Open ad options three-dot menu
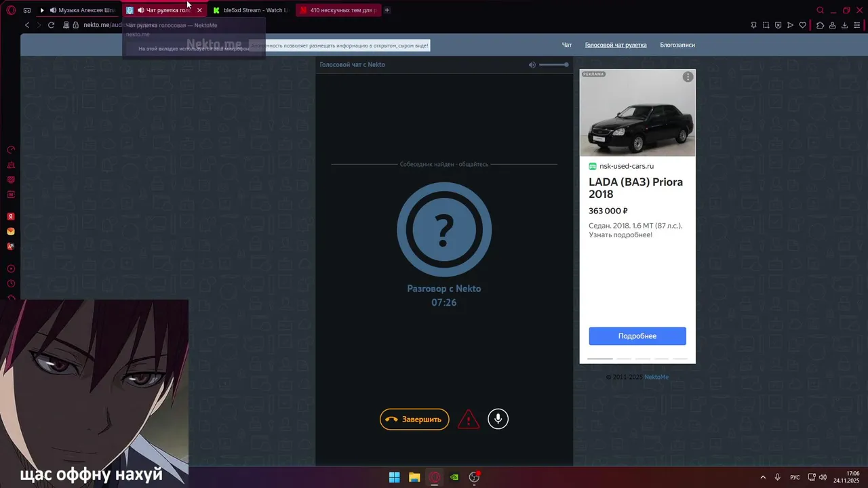Viewport: 868px width, 488px height. tap(688, 77)
